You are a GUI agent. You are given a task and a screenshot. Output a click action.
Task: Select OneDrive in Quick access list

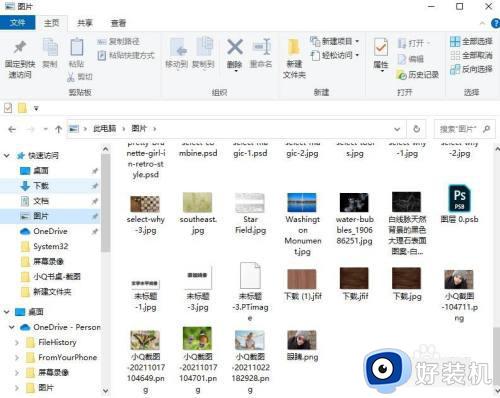coord(50,231)
